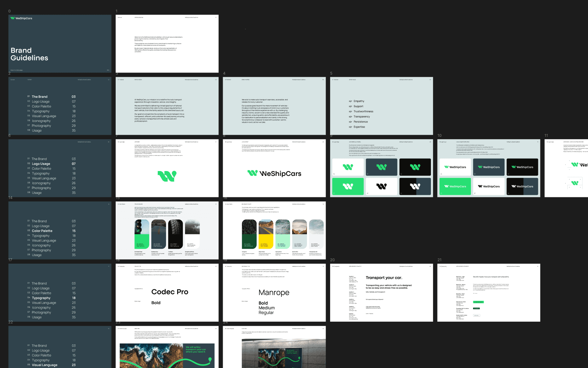Screen dimensions: 588x368
Task: Select the 'Transport your car.' headline
Action: (384, 278)
